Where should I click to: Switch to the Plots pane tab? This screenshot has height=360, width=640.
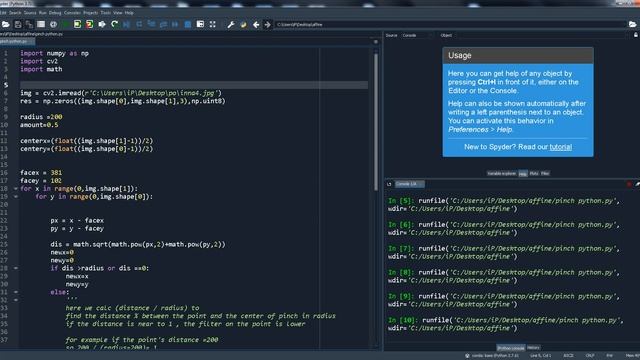(x=534, y=173)
